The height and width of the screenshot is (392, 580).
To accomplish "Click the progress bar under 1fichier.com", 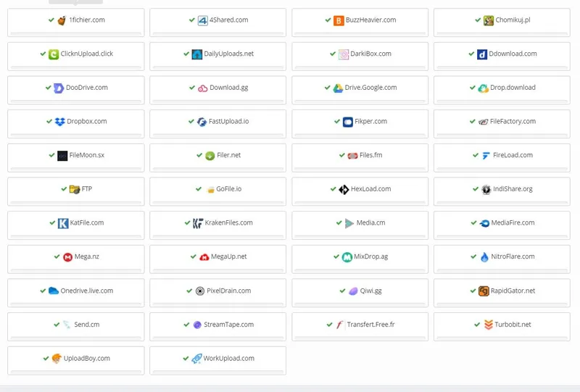I will pyautogui.click(x=76, y=33).
